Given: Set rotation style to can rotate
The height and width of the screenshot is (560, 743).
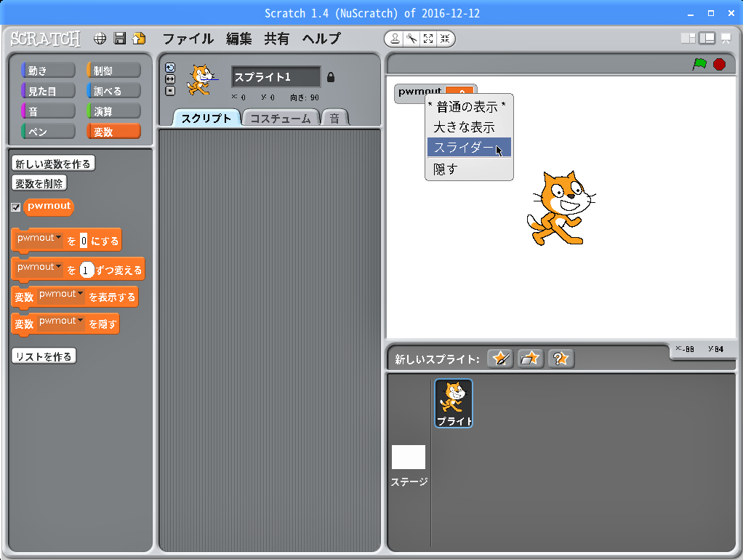Looking at the screenshot, I should (170, 68).
